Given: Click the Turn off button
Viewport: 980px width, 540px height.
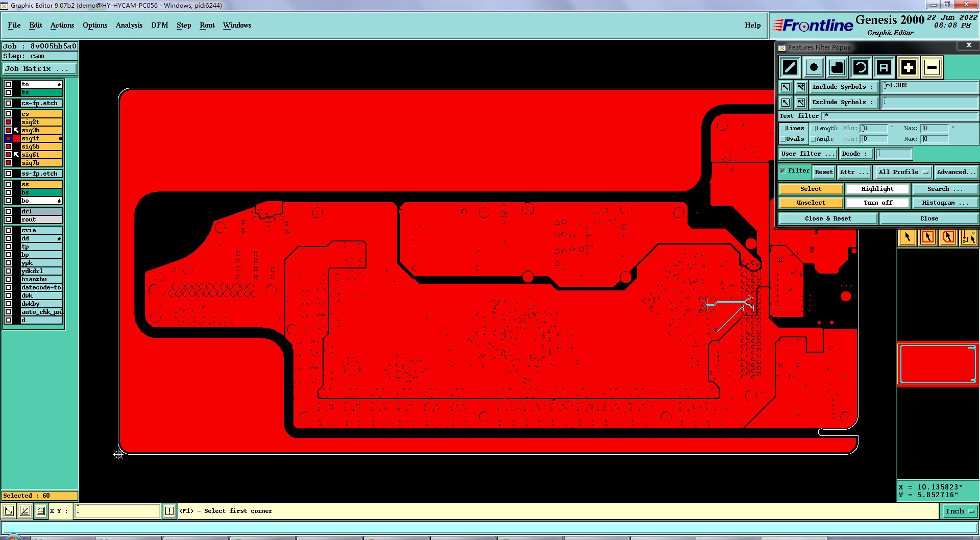Looking at the screenshot, I should [x=878, y=203].
